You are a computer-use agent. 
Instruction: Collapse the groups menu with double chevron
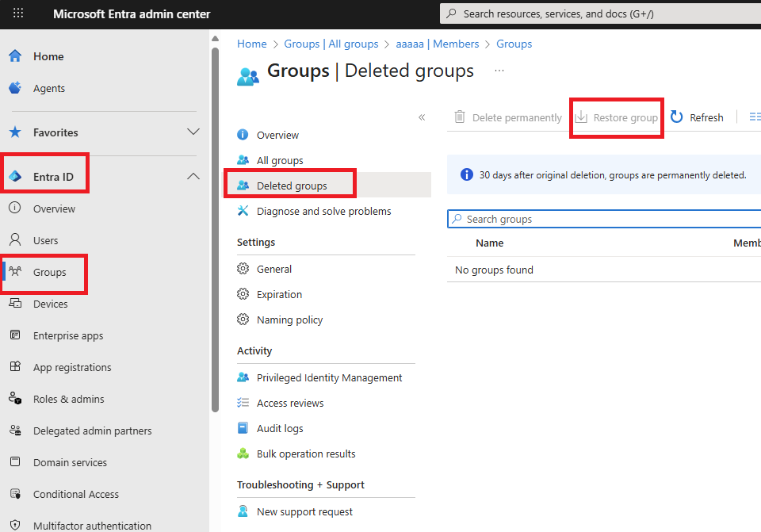pos(422,117)
